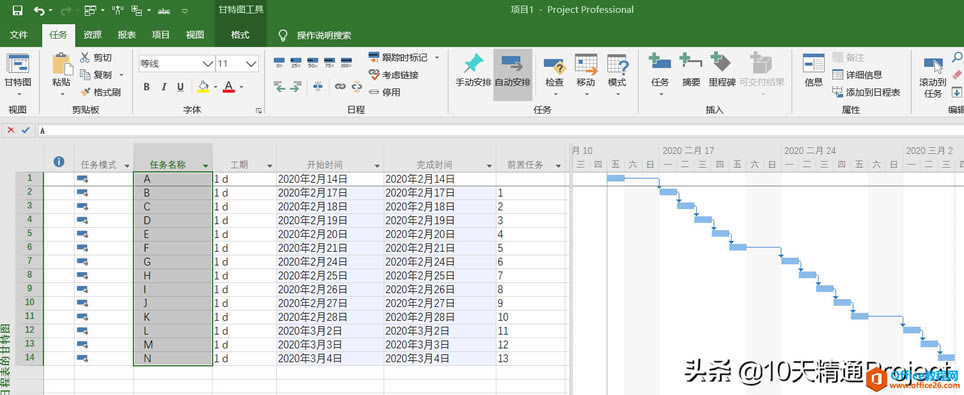Click the 考虑链接 button
Image resolution: width=964 pixels, height=395 pixels.
click(394, 75)
